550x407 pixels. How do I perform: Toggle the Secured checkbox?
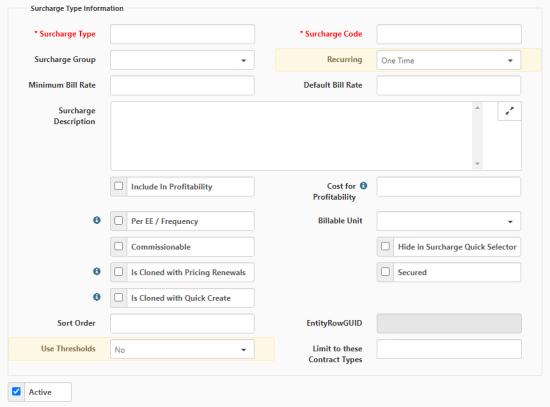(x=385, y=272)
